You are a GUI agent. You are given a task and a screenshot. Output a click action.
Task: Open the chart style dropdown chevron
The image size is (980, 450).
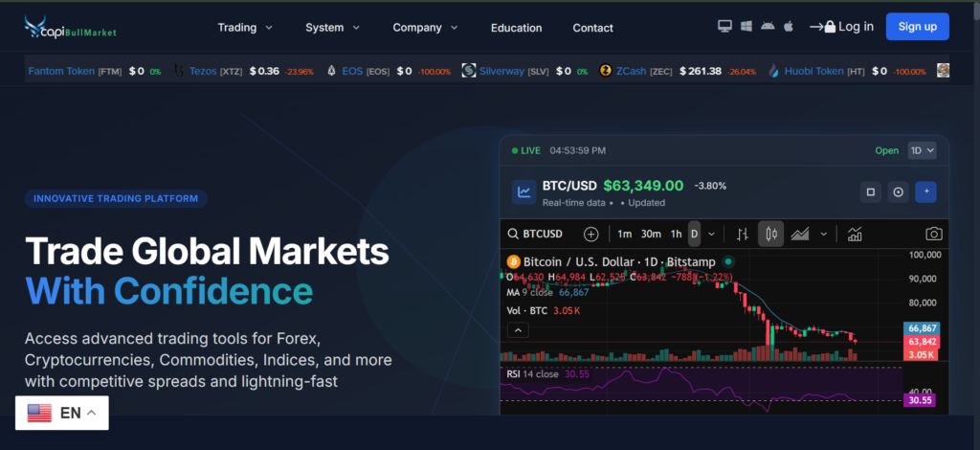click(x=824, y=235)
